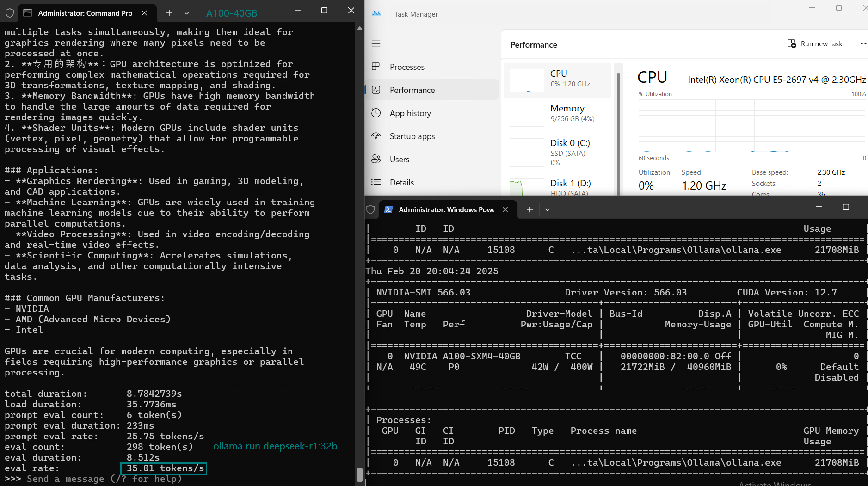Click the Task Manager app icon in title bar
The image size is (868, 486).
tap(376, 13)
